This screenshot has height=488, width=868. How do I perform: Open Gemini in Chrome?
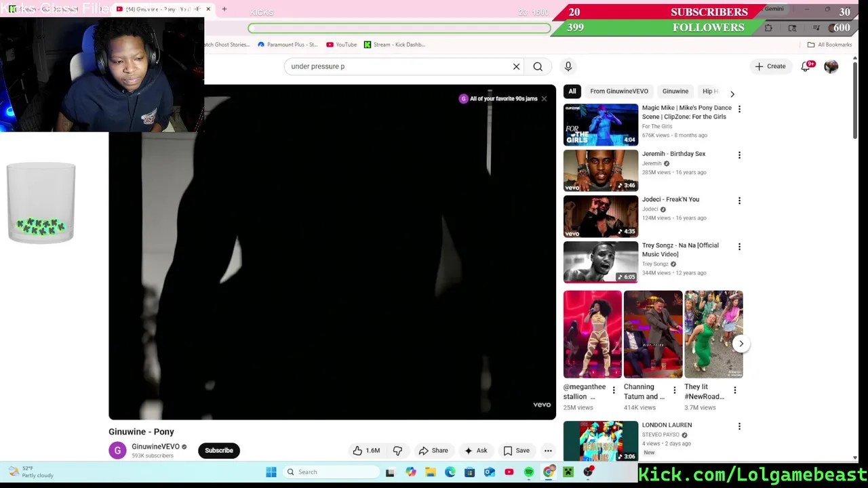point(774,9)
